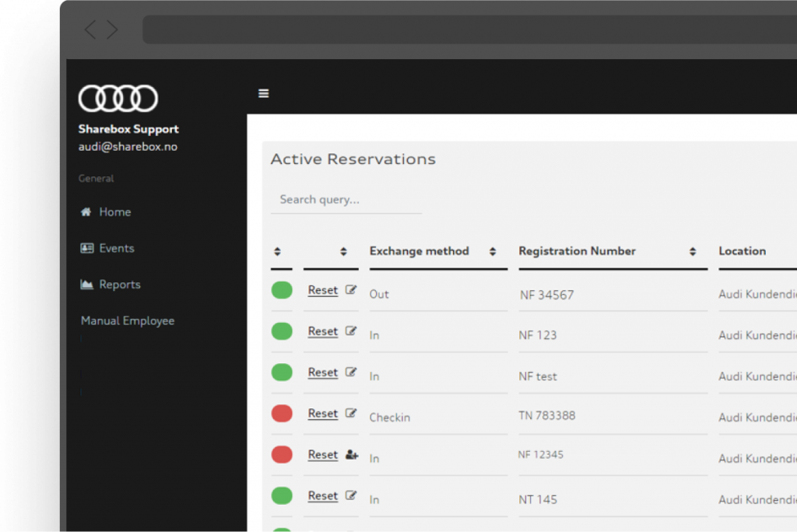The width and height of the screenshot is (797, 532).
Task: Reset the NF 34567 reservation
Action: click(323, 290)
